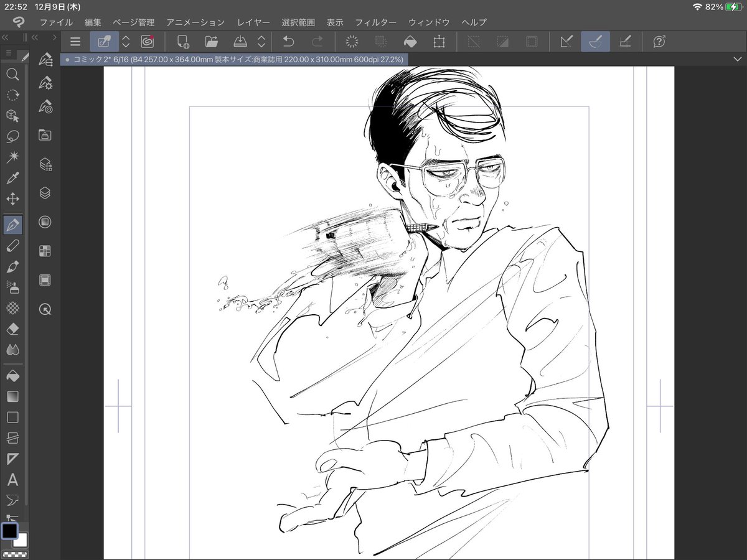Select the Ruler triangle tool

coord(12,459)
